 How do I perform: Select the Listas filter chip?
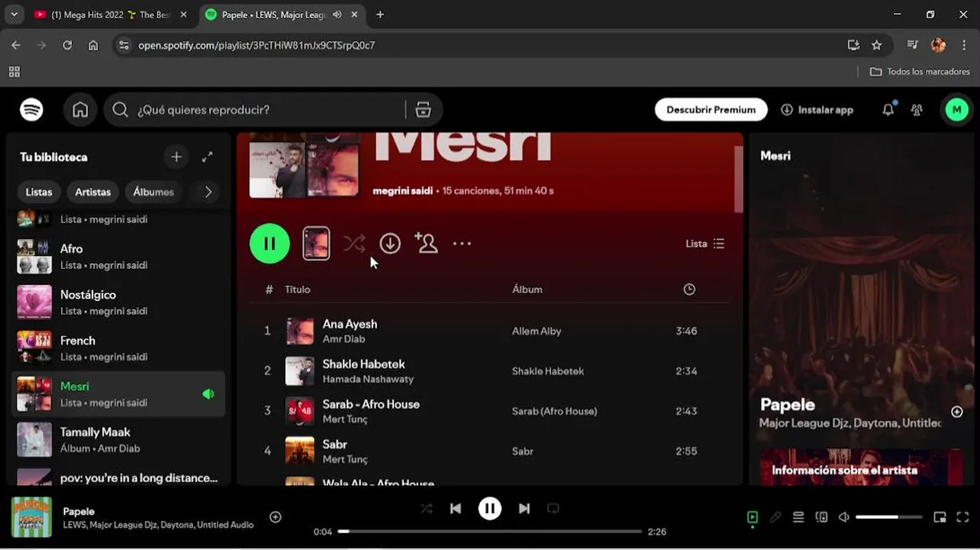pos(39,192)
